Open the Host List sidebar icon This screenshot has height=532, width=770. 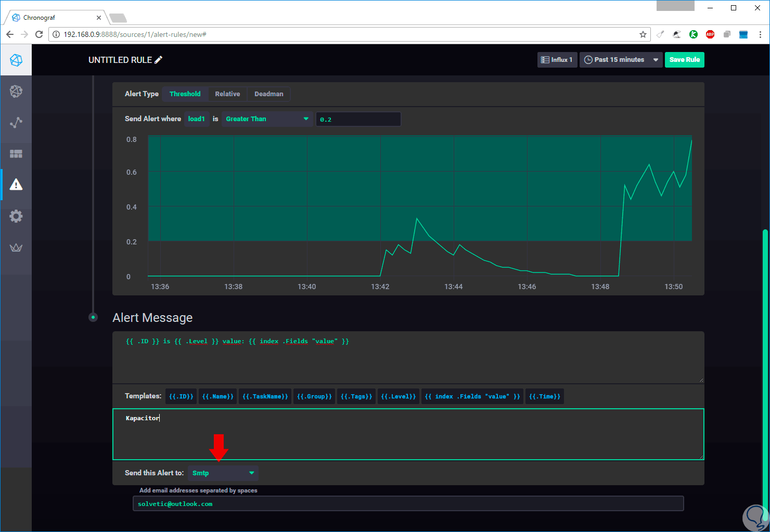tap(16, 92)
